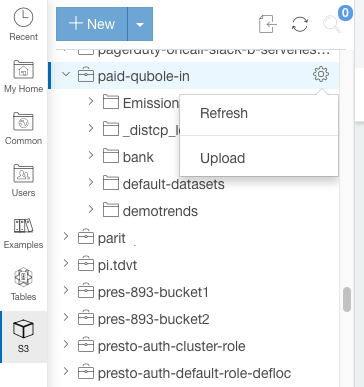
Task: Click the presto-auth-cluster-role bucket icon
Action: pyautogui.click(x=86, y=344)
